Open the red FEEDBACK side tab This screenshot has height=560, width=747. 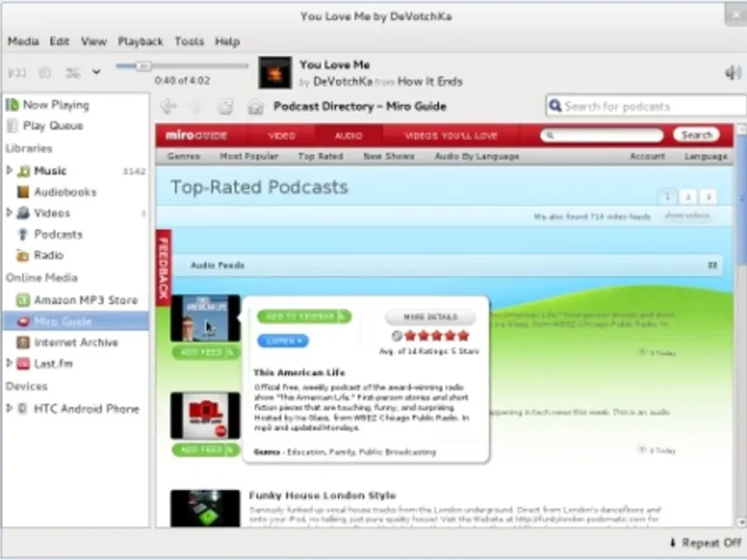(x=163, y=267)
